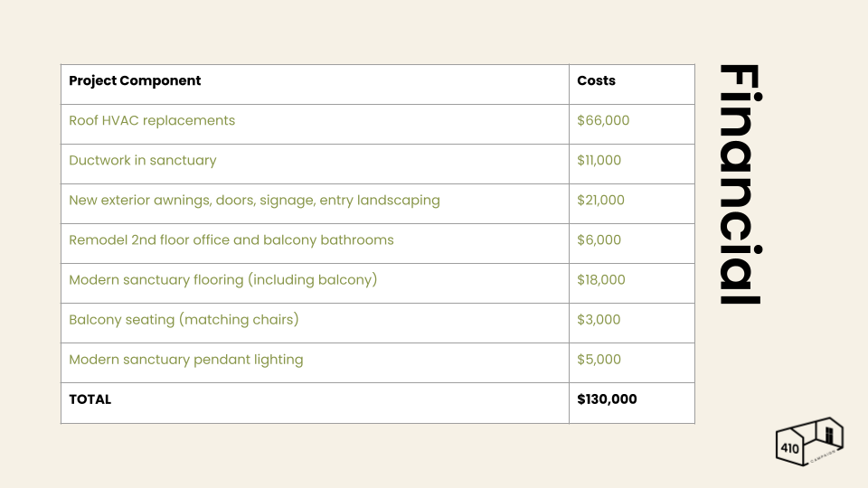The height and width of the screenshot is (488, 868).
Task: Click the $5,000 cost cell
Action: [632, 363]
